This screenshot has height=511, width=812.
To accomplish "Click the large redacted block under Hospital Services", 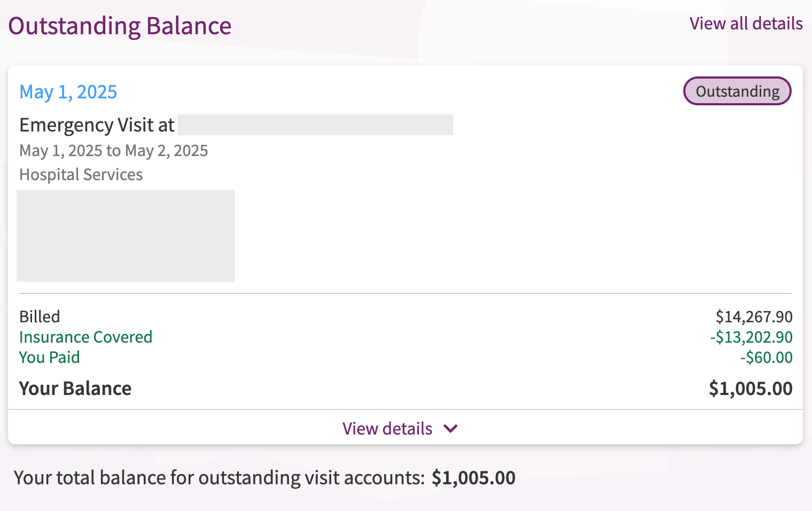I will 126,236.
